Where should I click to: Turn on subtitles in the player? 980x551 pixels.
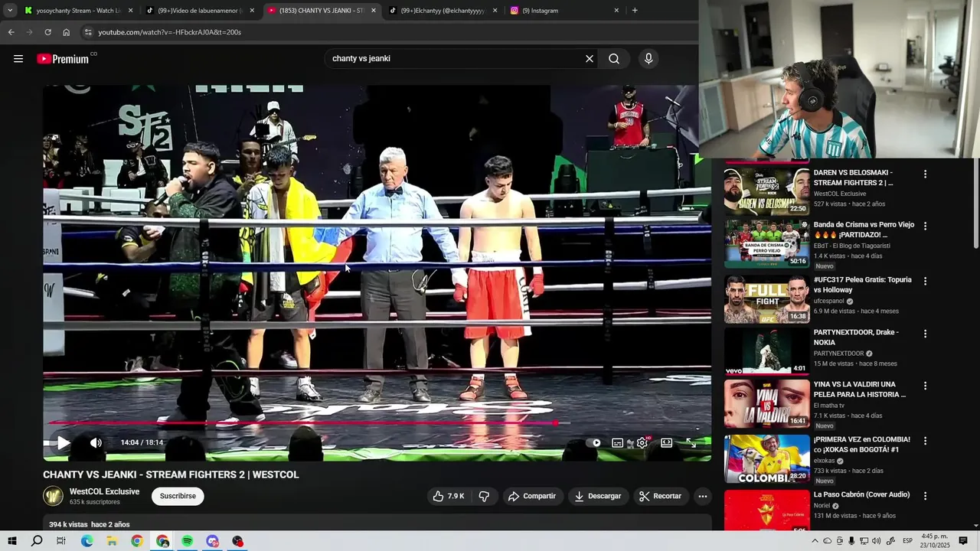pos(617,442)
